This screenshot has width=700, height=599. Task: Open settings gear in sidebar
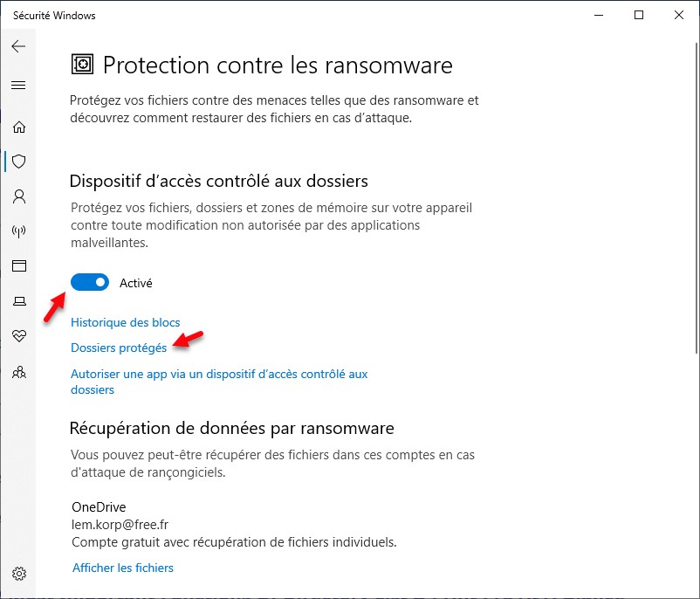tap(18, 574)
